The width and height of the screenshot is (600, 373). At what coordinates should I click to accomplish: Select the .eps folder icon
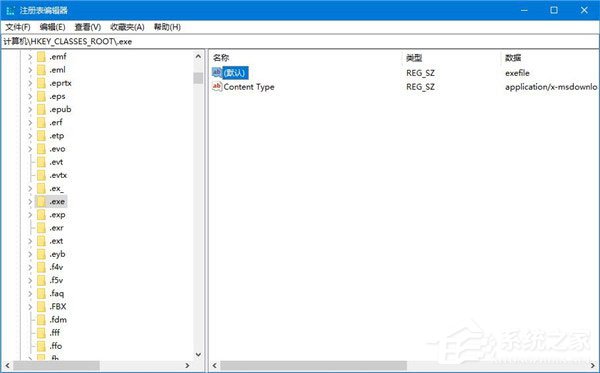[x=41, y=96]
